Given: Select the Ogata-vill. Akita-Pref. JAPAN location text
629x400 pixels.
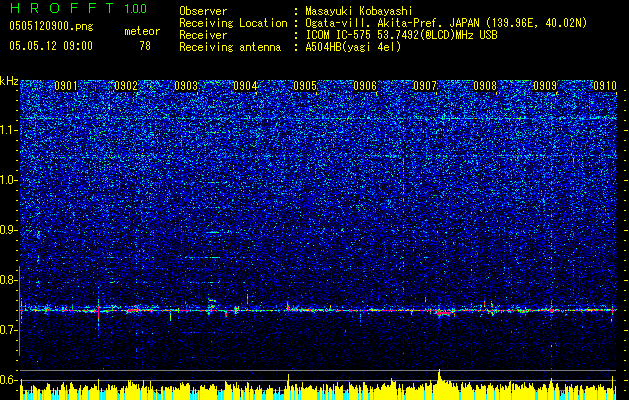Looking at the screenshot, I should pos(446,23).
